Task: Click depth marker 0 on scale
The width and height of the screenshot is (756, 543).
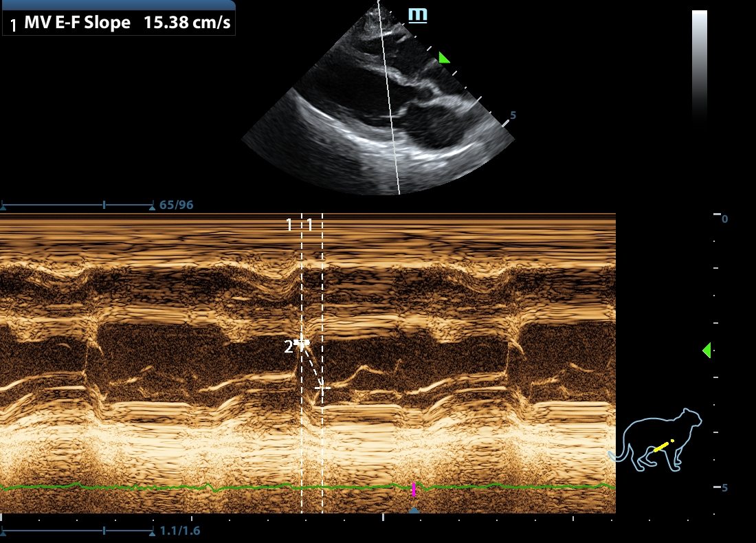Action: [724, 219]
